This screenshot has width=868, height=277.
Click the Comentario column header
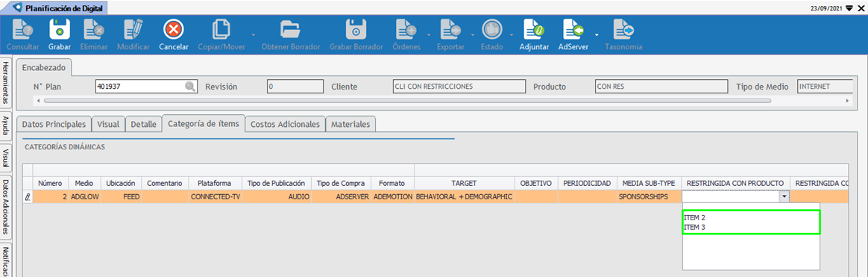tap(165, 183)
